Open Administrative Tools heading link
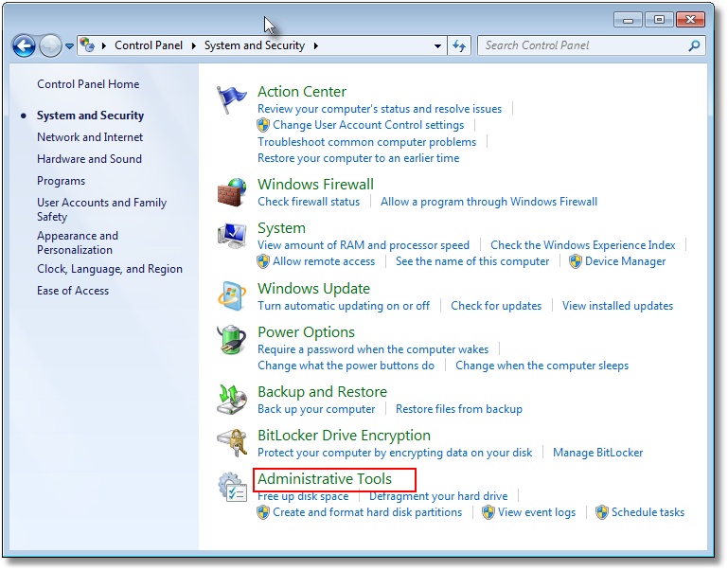The height and width of the screenshot is (571, 728). pyautogui.click(x=325, y=479)
